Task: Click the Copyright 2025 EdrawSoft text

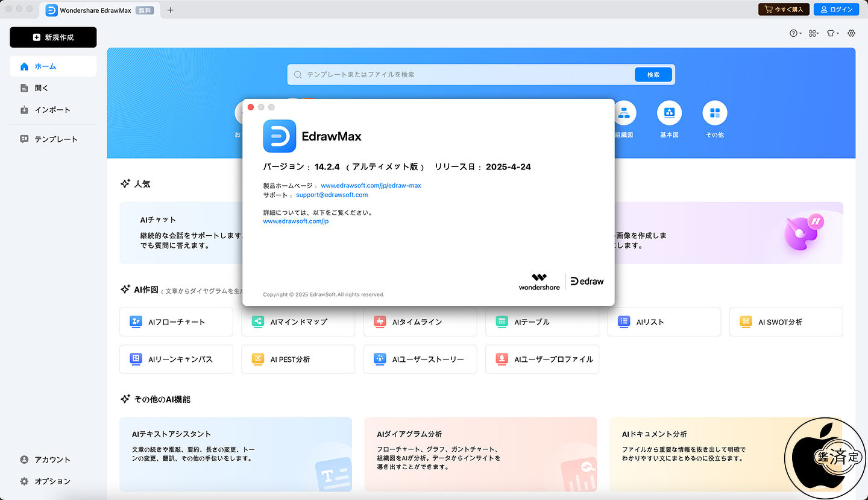Action: [324, 295]
